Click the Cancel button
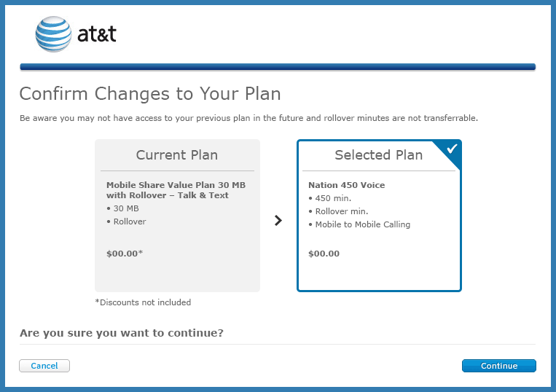The height and width of the screenshot is (392, 556). click(x=44, y=366)
